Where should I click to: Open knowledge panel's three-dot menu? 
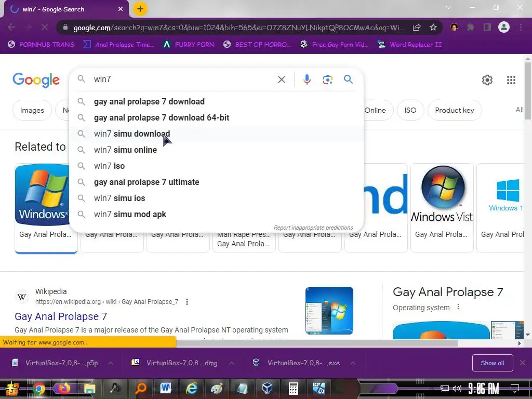coord(458,307)
